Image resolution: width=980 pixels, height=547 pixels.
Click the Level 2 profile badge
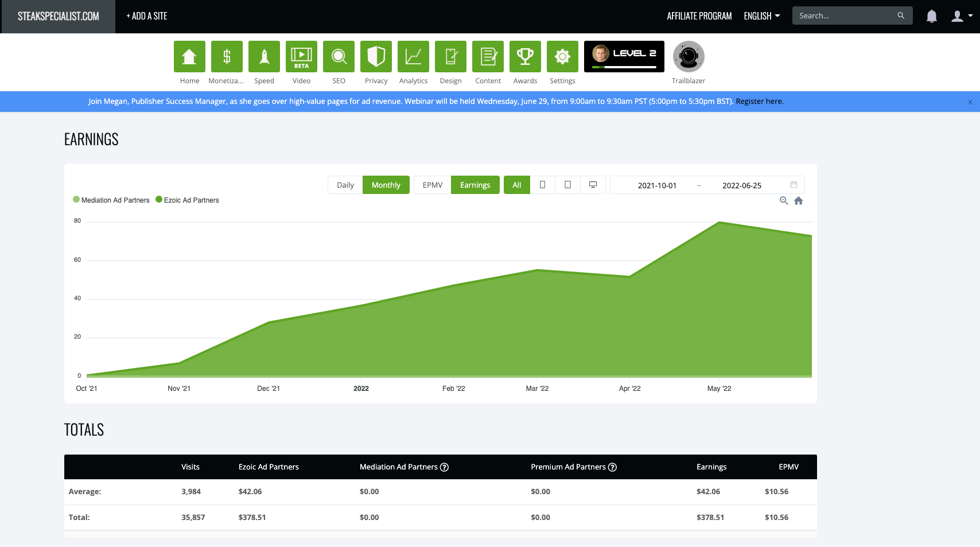pos(624,56)
